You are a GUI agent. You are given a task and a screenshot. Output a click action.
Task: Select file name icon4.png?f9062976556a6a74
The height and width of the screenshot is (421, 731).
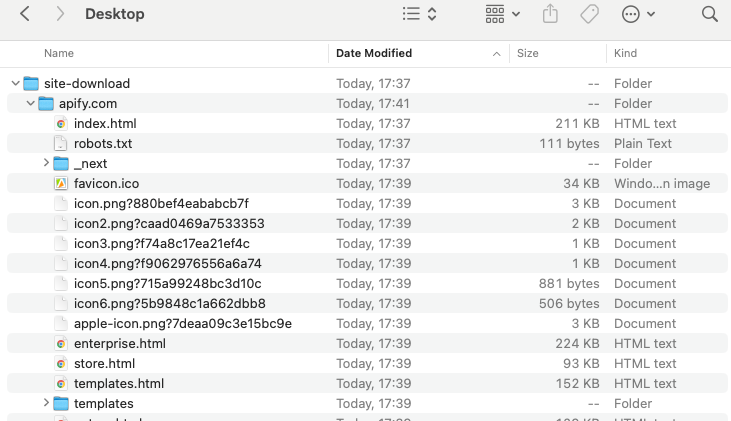pos(167,263)
